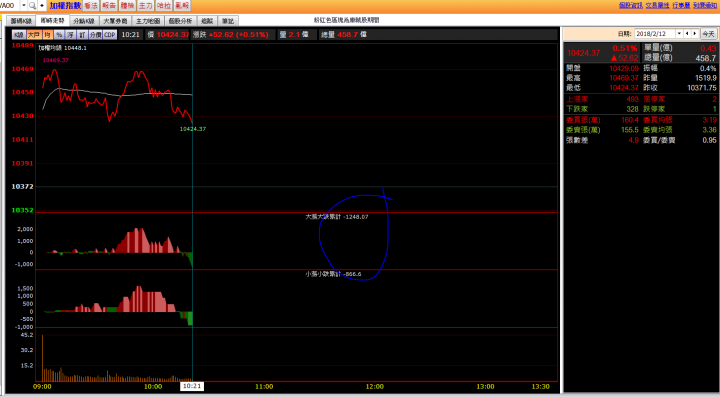Click the 哈拉 button
This screenshot has height=397, width=720.
point(163,6)
